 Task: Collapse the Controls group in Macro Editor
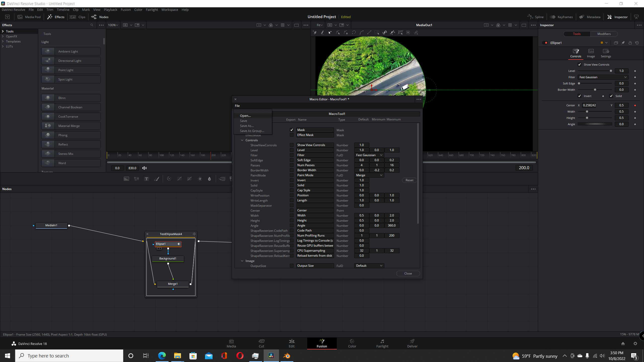coord(242,140)
